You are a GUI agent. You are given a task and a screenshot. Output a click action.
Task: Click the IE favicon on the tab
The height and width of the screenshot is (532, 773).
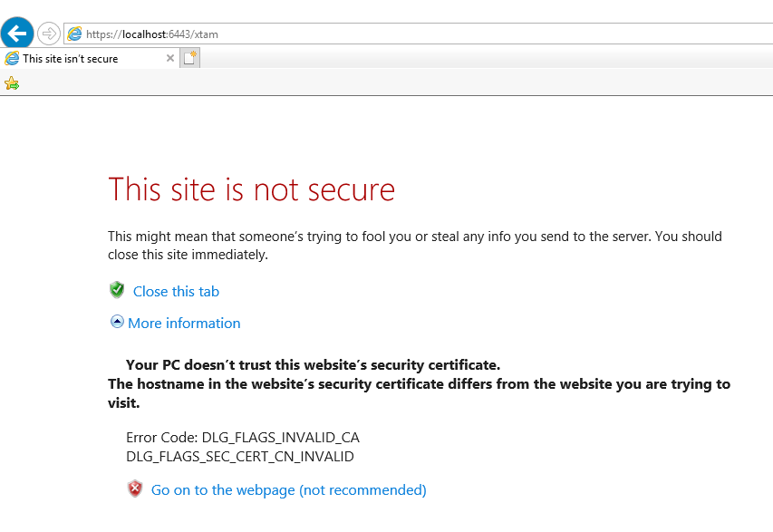[13, 58]
